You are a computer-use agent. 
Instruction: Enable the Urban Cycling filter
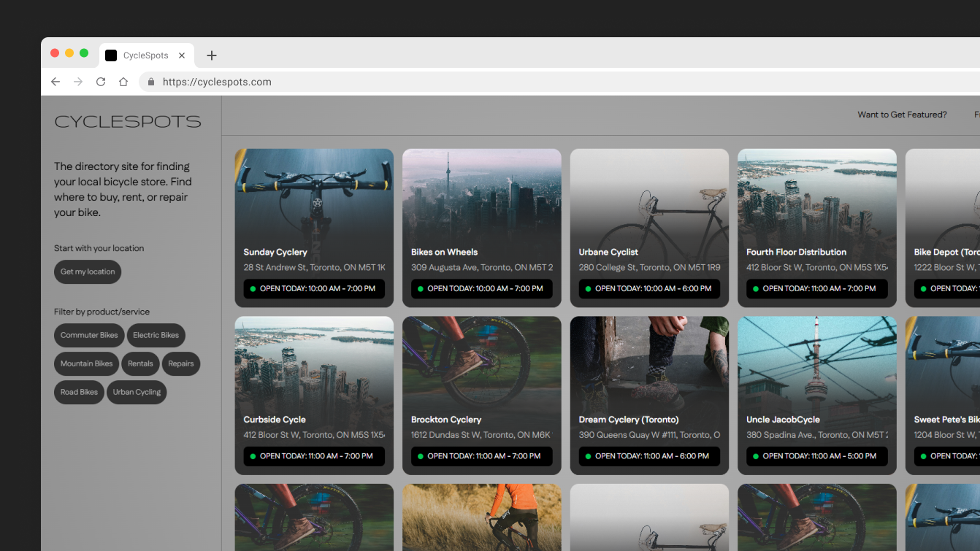[x=137, y=392]
